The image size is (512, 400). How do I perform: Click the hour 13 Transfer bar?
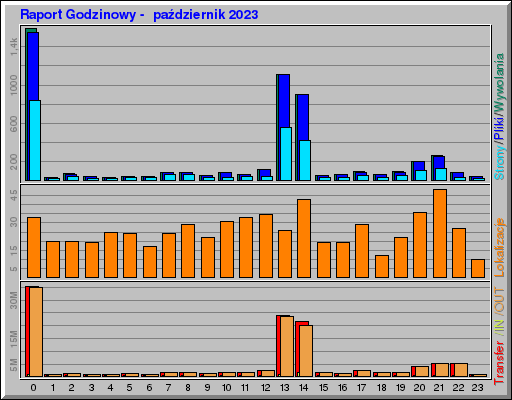(285, 346)
